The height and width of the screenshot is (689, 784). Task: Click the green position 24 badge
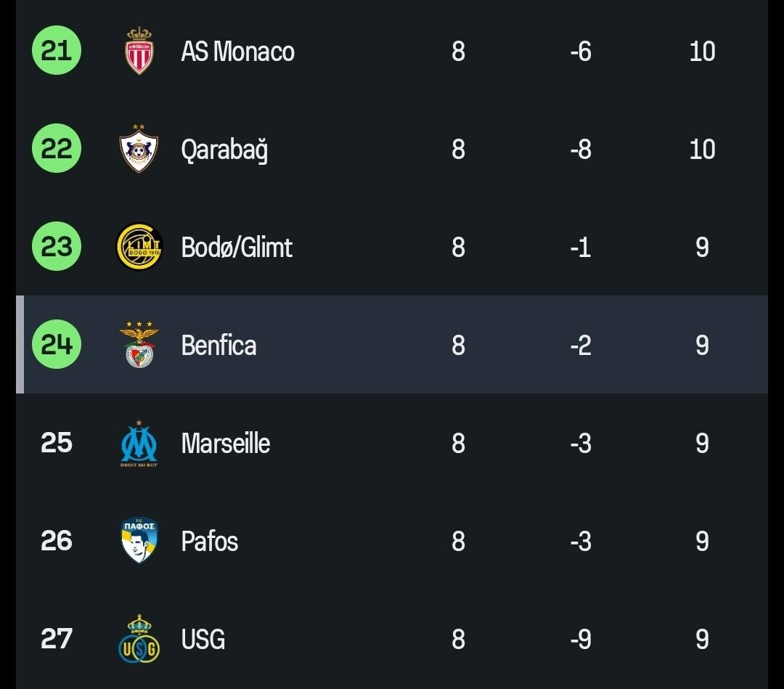tap(57, 345)
